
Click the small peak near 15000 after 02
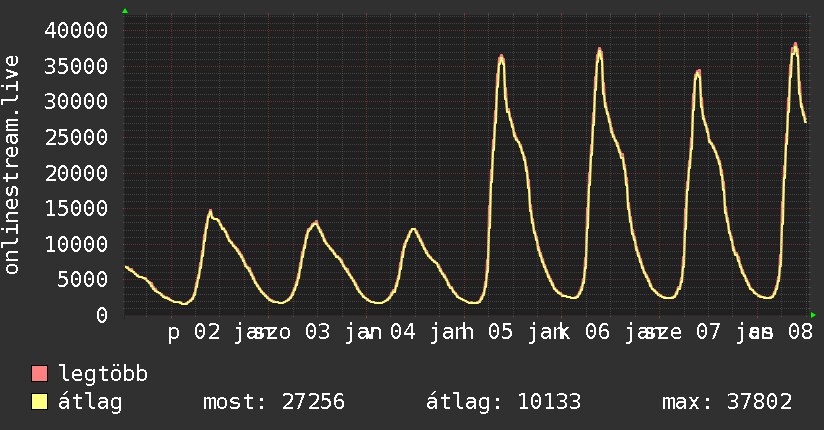pyautogui.click(x=210, y=211)
